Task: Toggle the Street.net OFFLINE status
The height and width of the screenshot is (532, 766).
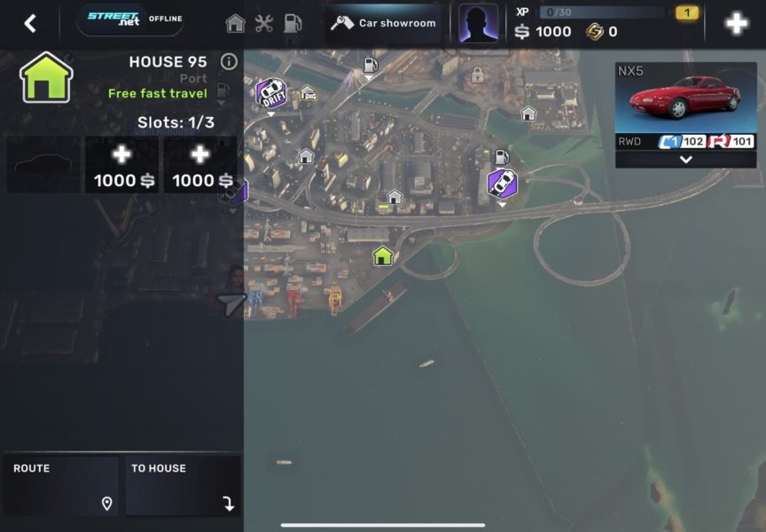Action: (x=130, y=20)
